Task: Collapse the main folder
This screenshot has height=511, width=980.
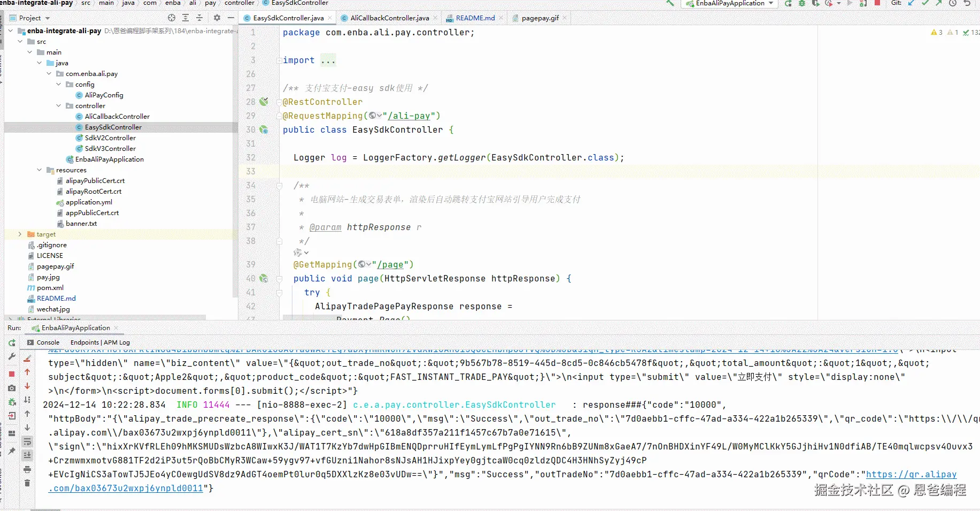Action: point(29,52)
